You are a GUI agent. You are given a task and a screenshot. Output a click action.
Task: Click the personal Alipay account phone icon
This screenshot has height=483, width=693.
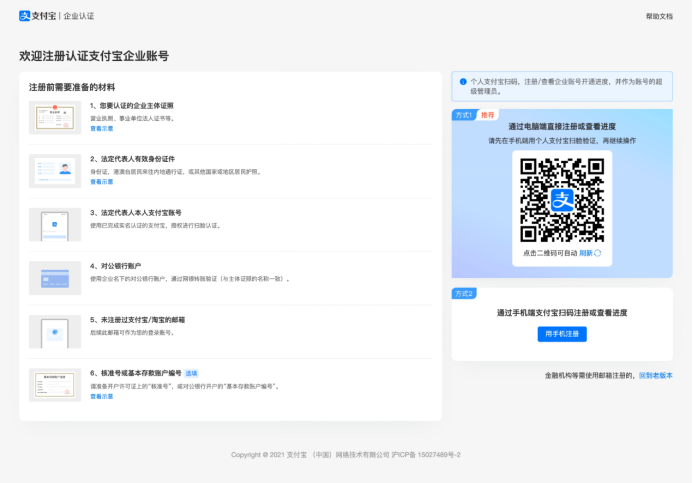[x=55, y=225]
